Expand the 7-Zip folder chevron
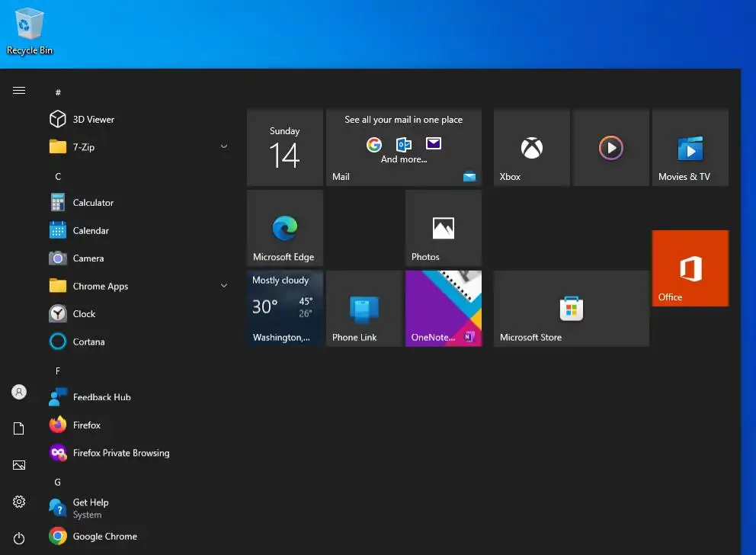This screenshot has height=555, width=756. point(224,146)
